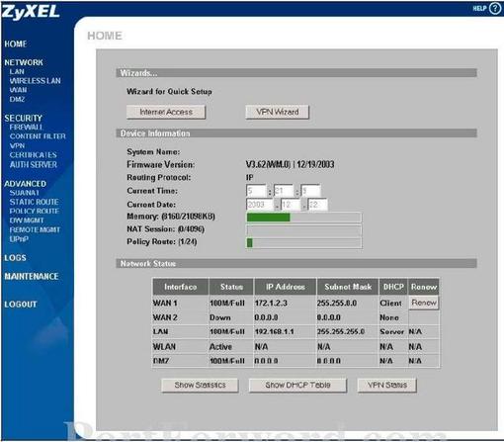Image resolution: width=504 pixels, height=442 pixels.
Task: Open DMZ settings in sidebar
Action: (x=17, y=99)
